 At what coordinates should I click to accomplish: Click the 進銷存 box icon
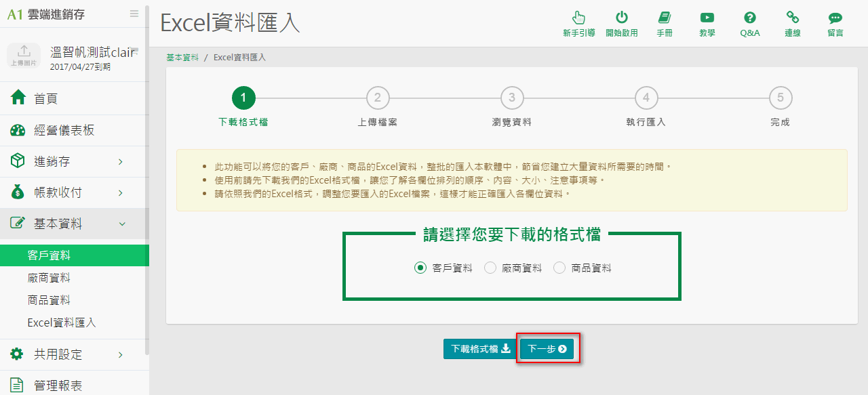(18, 161)
